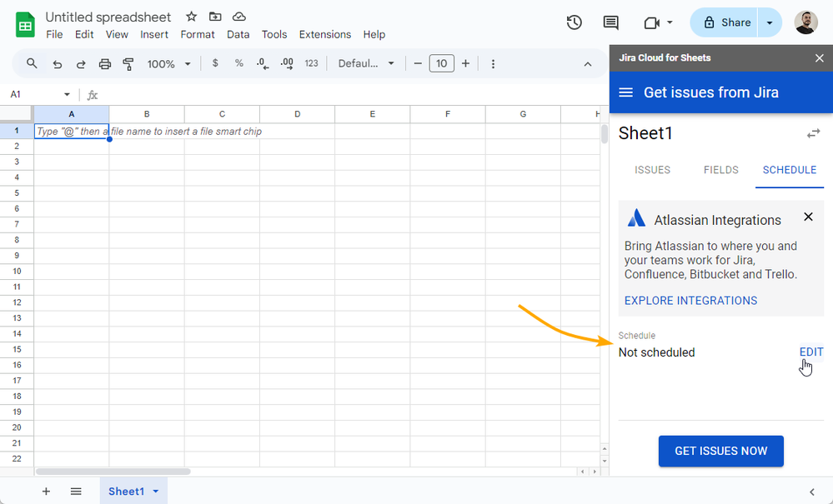Click EDIT next to Not scheduled
The width and height of the screenshot is (833, 504).
(811, 352)
